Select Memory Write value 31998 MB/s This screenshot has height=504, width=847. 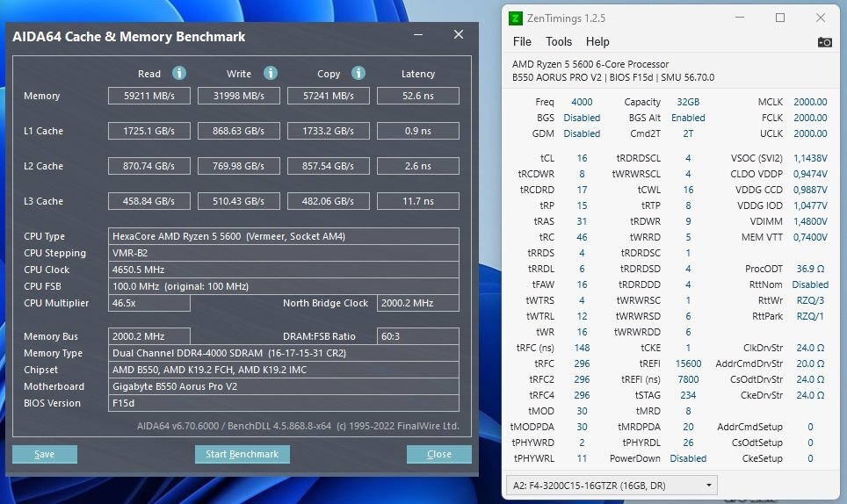pyautogui.click(x=239, y=96)
